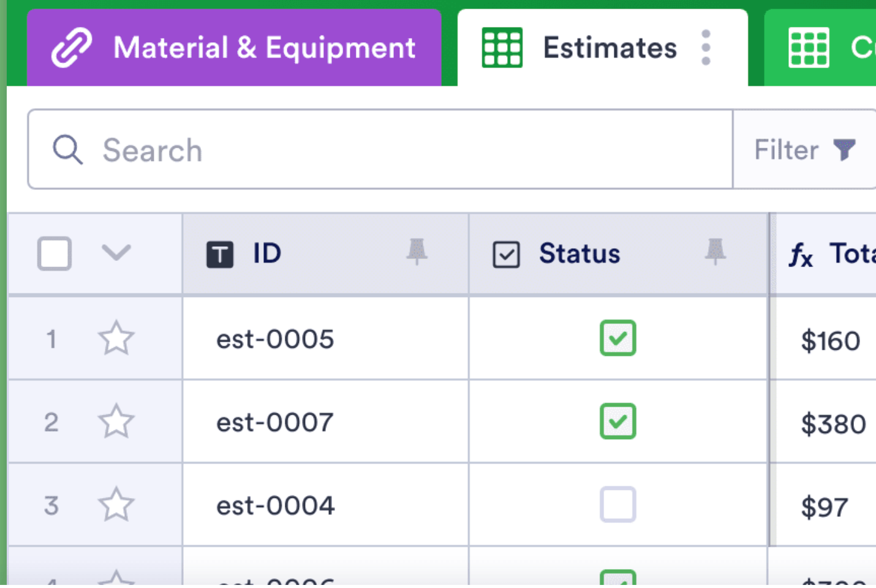
Task: Select the est-0005 ID cell
Action: [325, 338]
